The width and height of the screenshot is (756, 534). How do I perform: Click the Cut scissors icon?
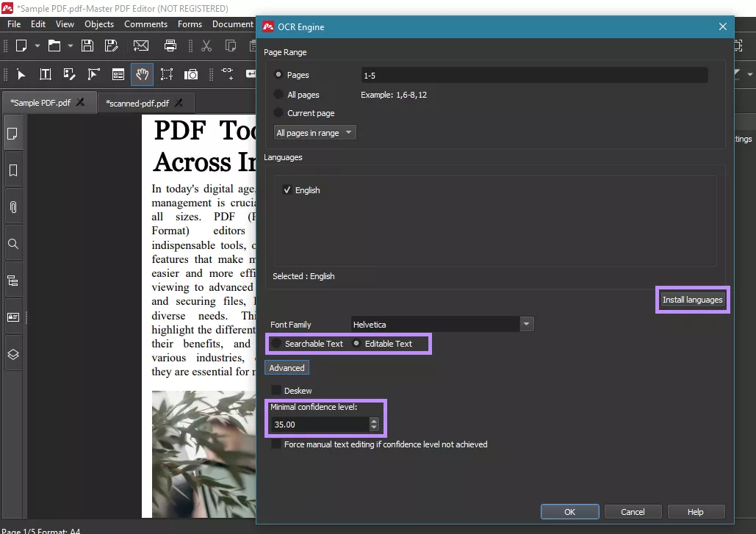206,46
